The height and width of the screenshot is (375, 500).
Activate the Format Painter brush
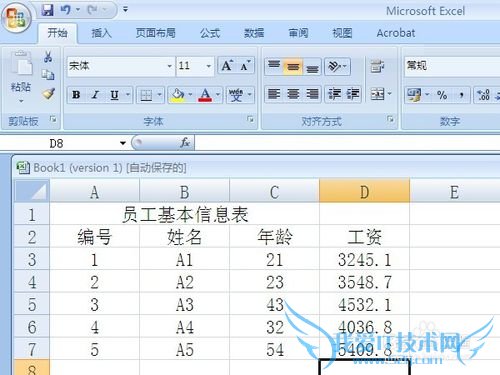point(49,94)
